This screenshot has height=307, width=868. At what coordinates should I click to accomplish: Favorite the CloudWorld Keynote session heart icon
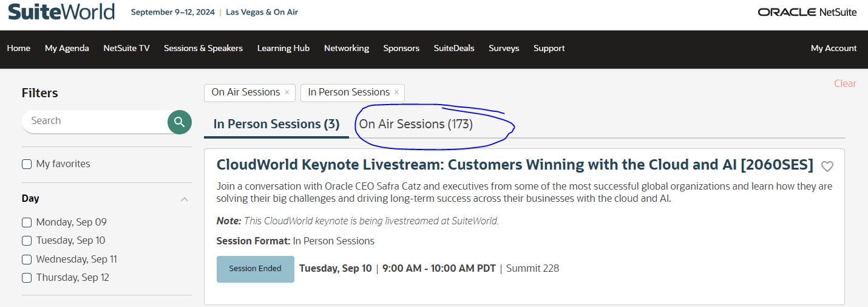pyautogui.click(x=827, y=166)
